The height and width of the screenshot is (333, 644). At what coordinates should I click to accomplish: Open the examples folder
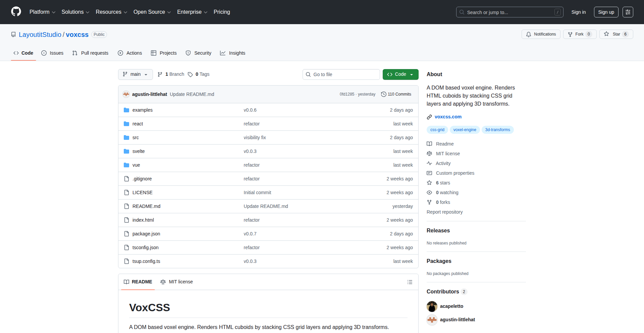pos(142,110)
